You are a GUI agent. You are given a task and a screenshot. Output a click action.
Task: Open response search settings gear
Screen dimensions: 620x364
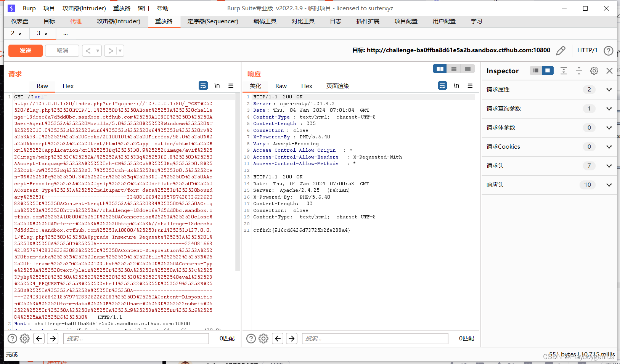coord(263,338)
